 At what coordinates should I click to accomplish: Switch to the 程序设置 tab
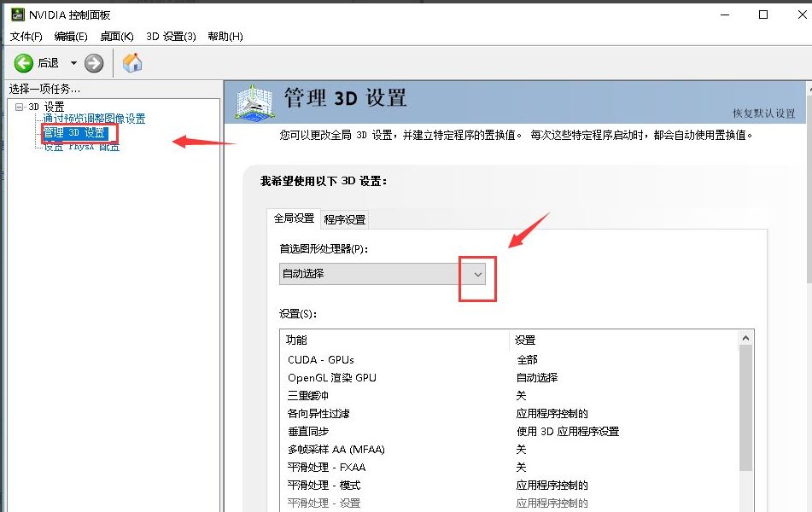point(344,219)
